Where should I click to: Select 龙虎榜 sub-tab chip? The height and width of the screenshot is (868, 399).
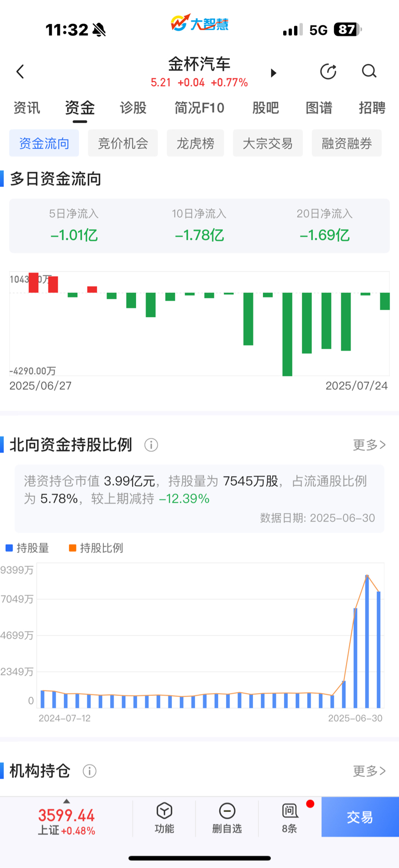(195, 143)
